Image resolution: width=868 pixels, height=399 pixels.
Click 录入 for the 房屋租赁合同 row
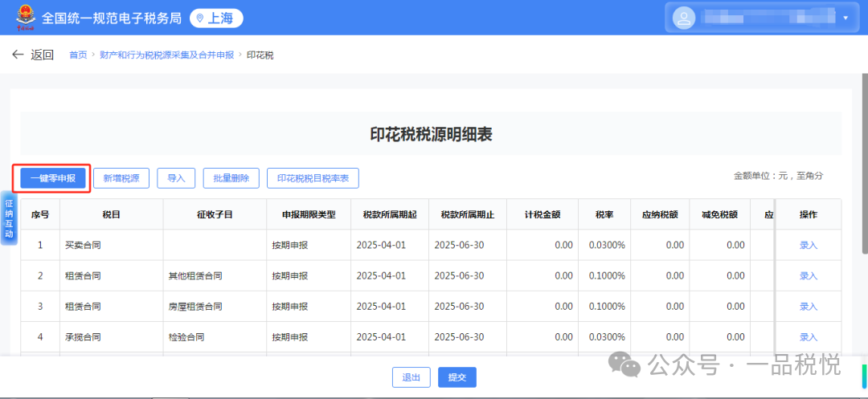[x=808, y=306]
